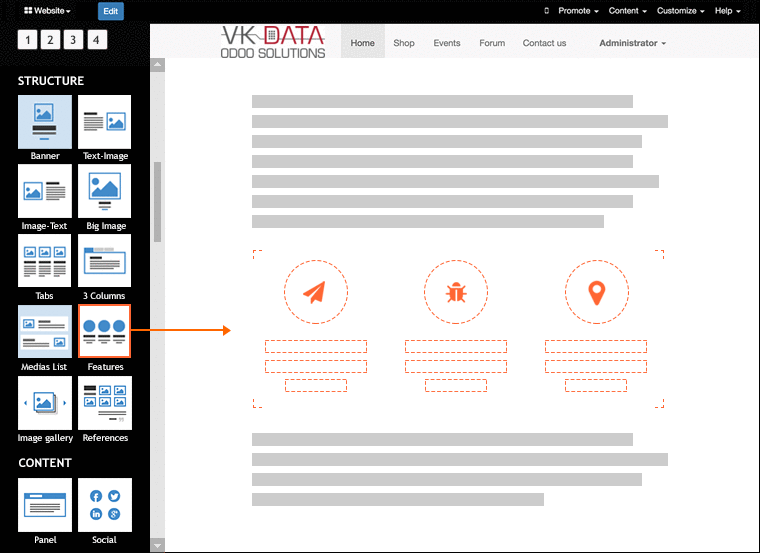Open the Help dropdown menu

pyautogui.click(x=728, y=11)
